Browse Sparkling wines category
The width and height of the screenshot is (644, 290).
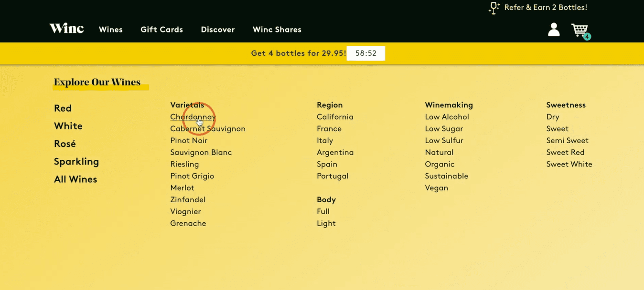(x=76, y=162)
